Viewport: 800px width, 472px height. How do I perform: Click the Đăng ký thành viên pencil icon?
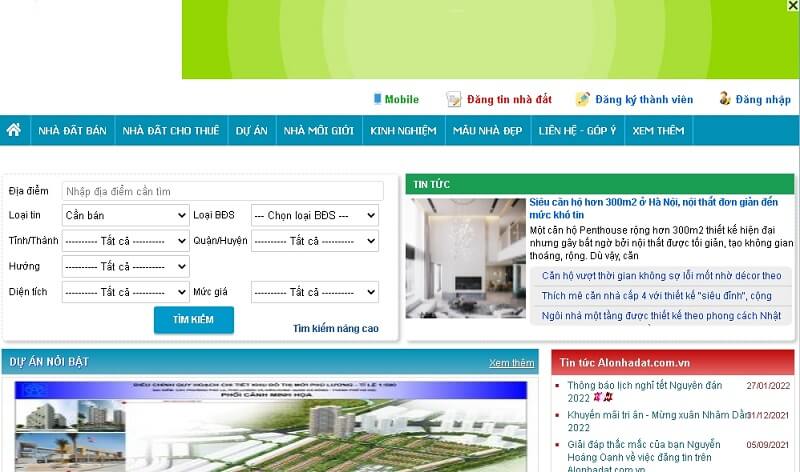click(583, 99)
